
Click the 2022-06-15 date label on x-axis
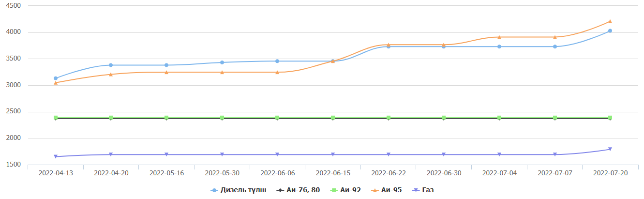332,172
